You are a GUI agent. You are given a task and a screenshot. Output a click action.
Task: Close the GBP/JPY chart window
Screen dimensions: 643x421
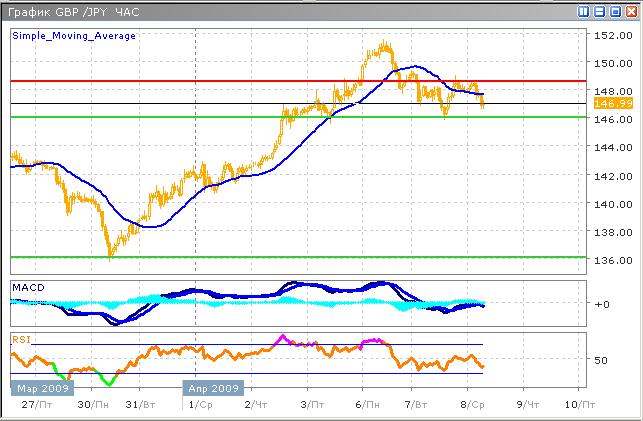click(632, 11)
